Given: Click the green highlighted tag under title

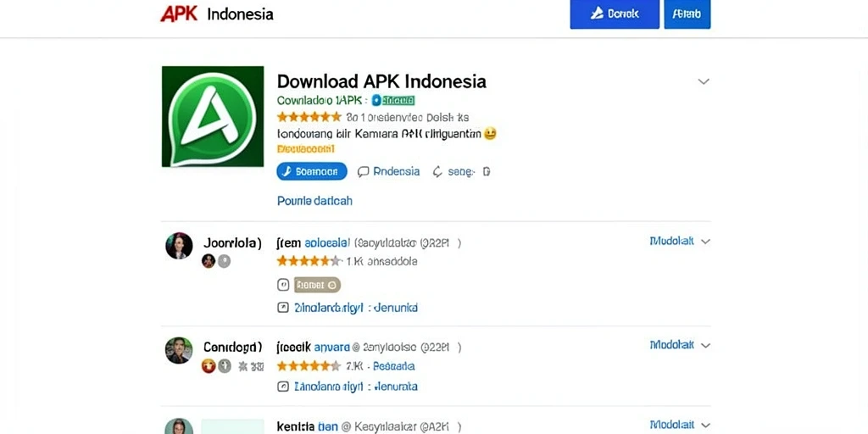Looking at the screenshot, I should [398, 100].
